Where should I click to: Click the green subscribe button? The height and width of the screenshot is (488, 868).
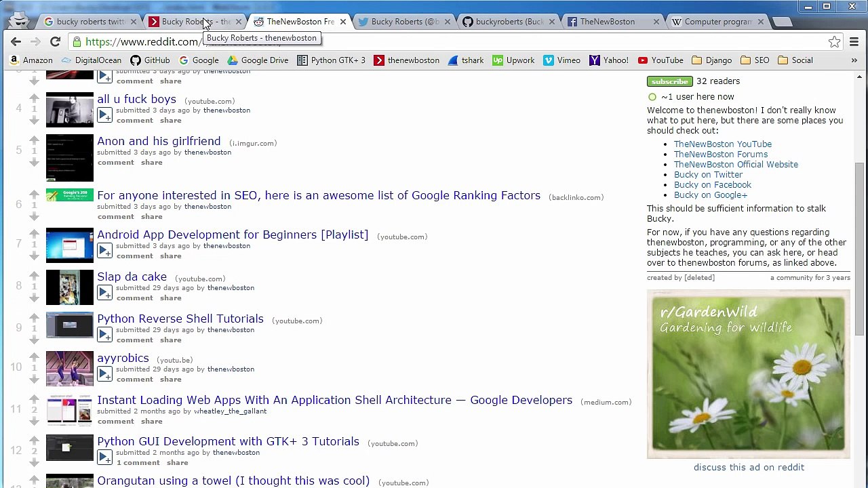click(x=669, y=81)
